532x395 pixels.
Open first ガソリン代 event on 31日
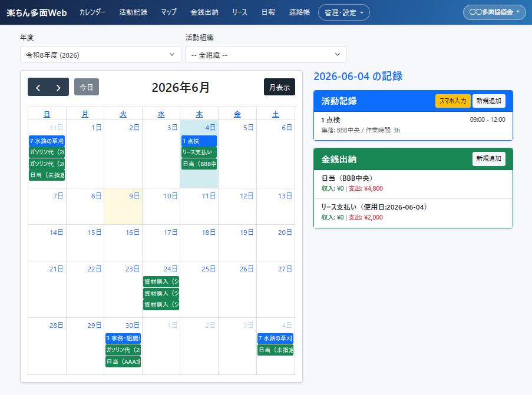[47, 152]
